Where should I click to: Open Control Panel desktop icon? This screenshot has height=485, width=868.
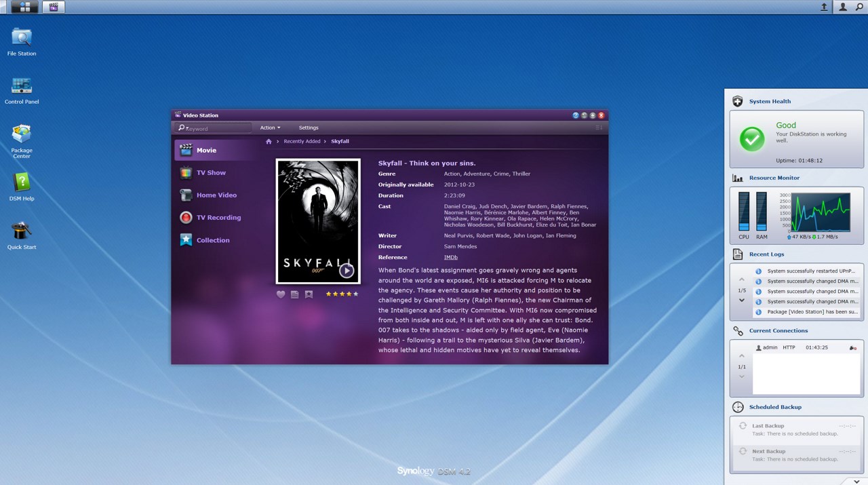(x=22, y=90)
